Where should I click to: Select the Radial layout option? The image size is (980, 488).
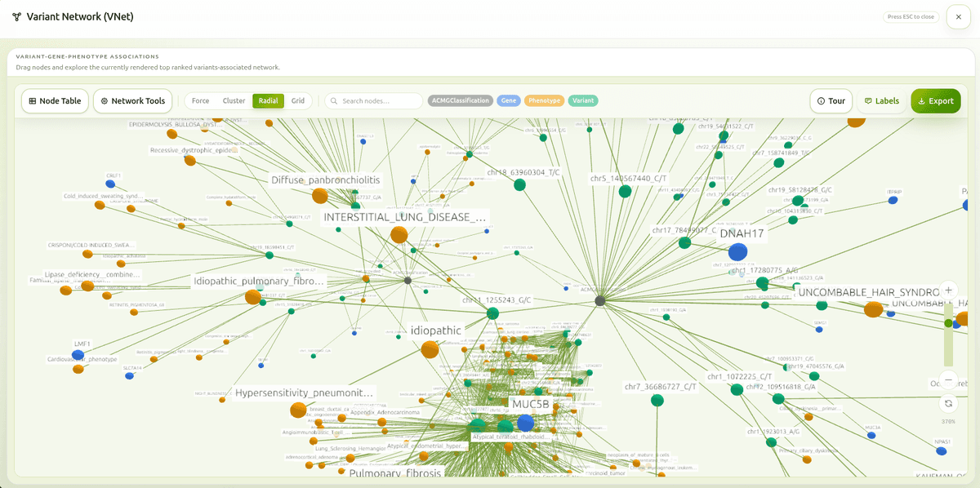coord(268,100)
